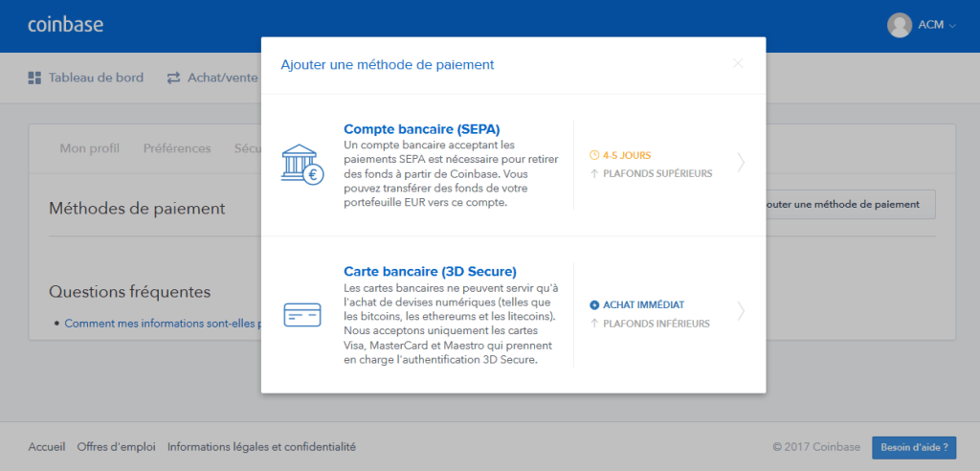
Task: Switch to the Mon profil tab
Action: tap(89, 149)
